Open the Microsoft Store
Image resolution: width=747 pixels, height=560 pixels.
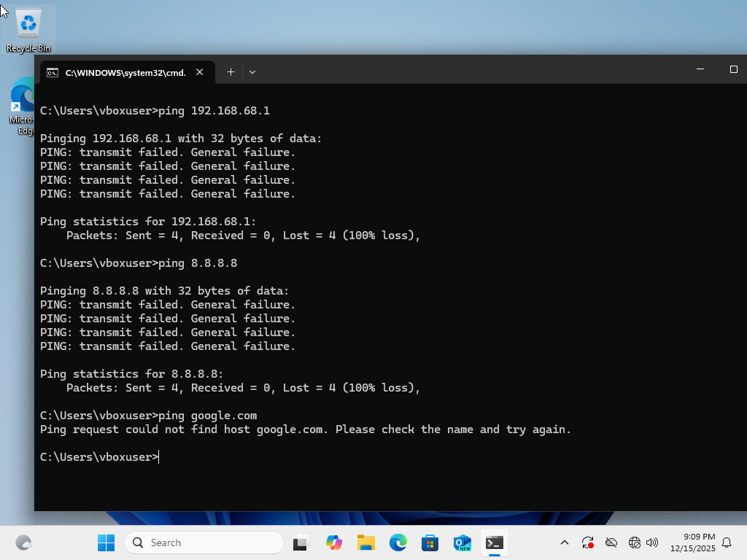tap(430, 542)
